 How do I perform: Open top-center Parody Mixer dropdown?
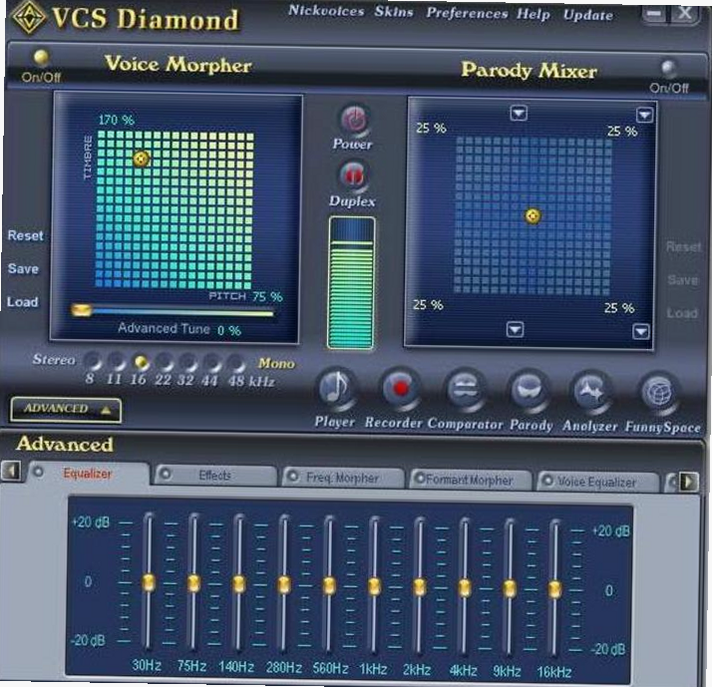click(x=519, y=113)
